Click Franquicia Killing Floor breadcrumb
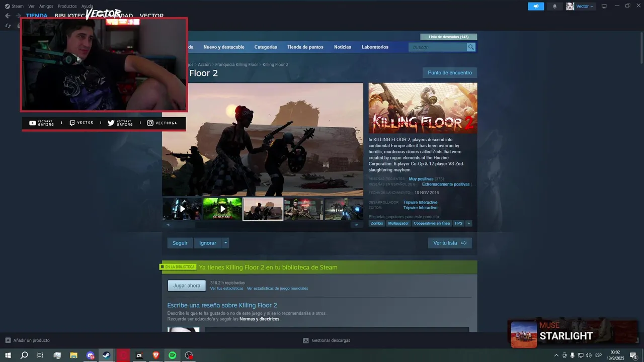644x362 pixels. 236,65
